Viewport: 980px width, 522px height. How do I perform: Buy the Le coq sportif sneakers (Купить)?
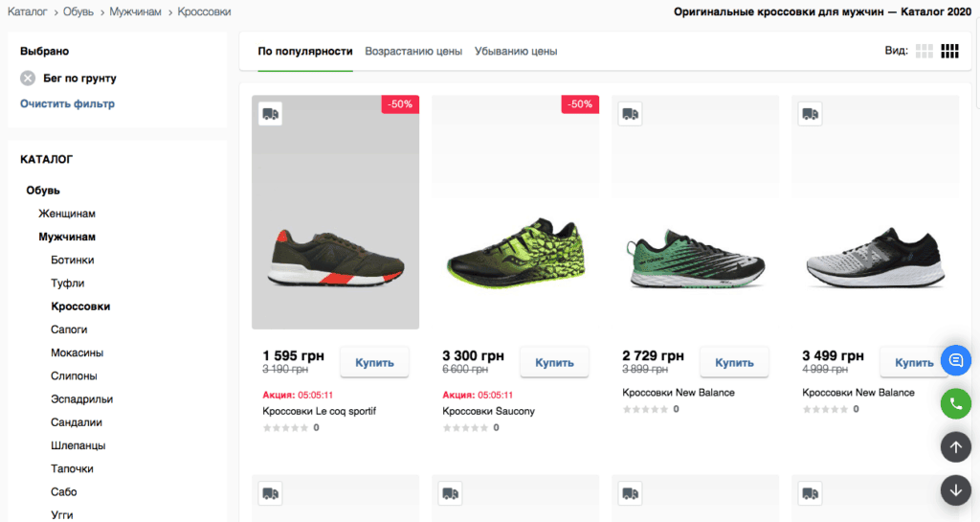(x=374, y=363)
